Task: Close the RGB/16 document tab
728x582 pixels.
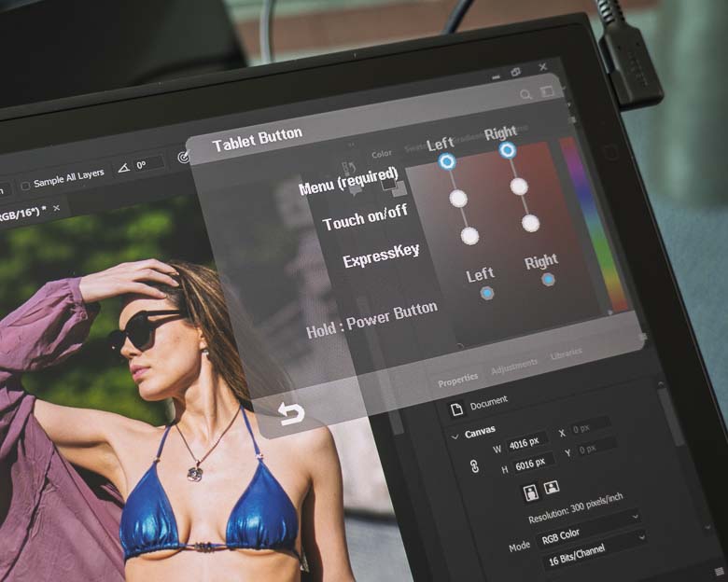Action: coord(56,208)
